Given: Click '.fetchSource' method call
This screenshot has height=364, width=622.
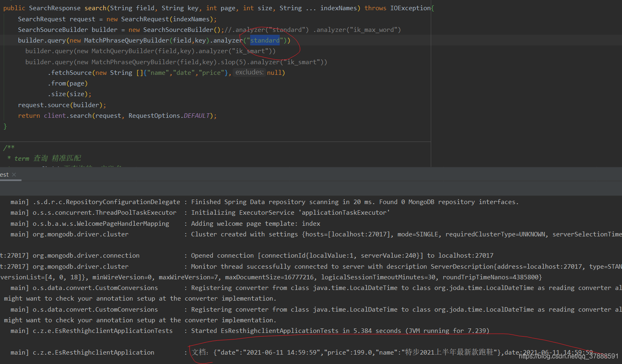Looking at the screenshot, I should tap(70, 73).
